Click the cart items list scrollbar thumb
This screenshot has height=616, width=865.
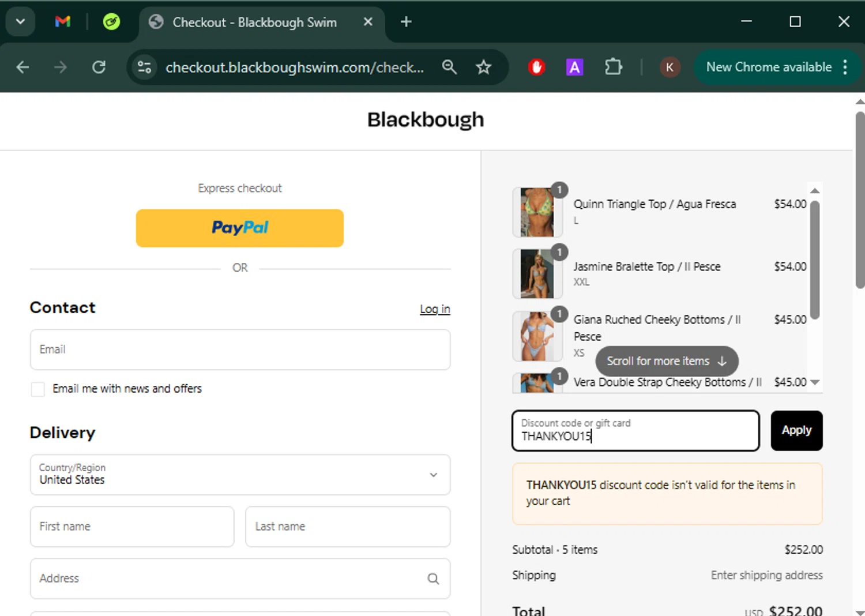(815, 259)
